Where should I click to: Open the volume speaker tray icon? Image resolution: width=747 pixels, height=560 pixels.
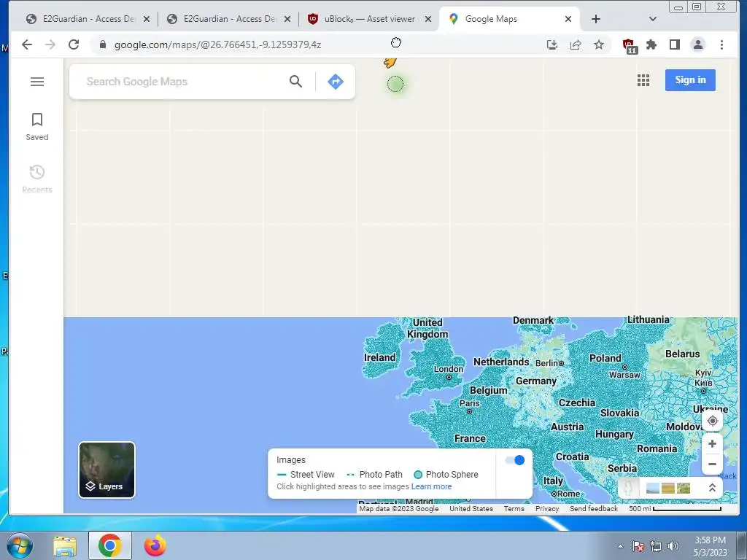(673, 546)
